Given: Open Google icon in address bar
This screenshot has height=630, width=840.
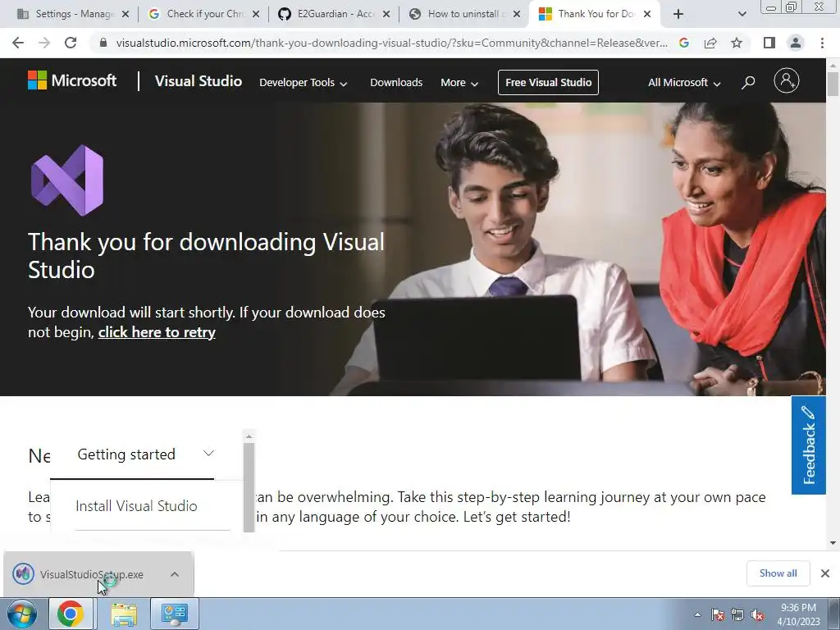Looking at the screenshot, I should pyautogui.click(x=683, y=43).
